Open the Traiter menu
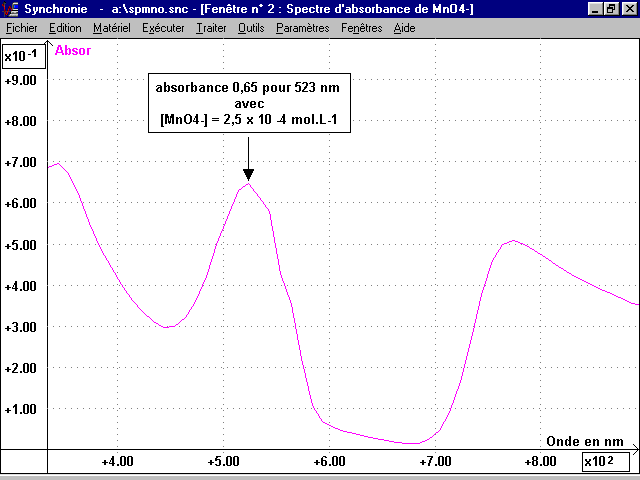Viewport: 640px width, 480px height. [211, 28]
